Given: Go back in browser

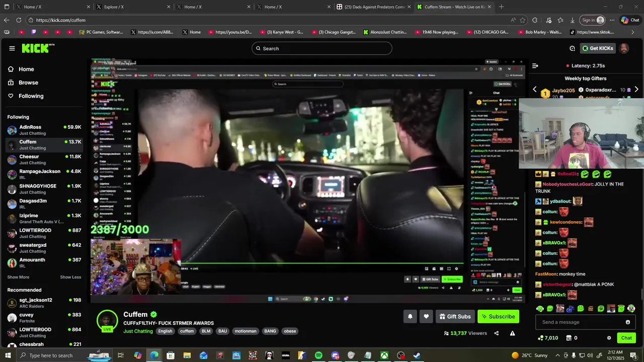Looking at the screenshot, I should pyautogui.click(x=6, y=20).
